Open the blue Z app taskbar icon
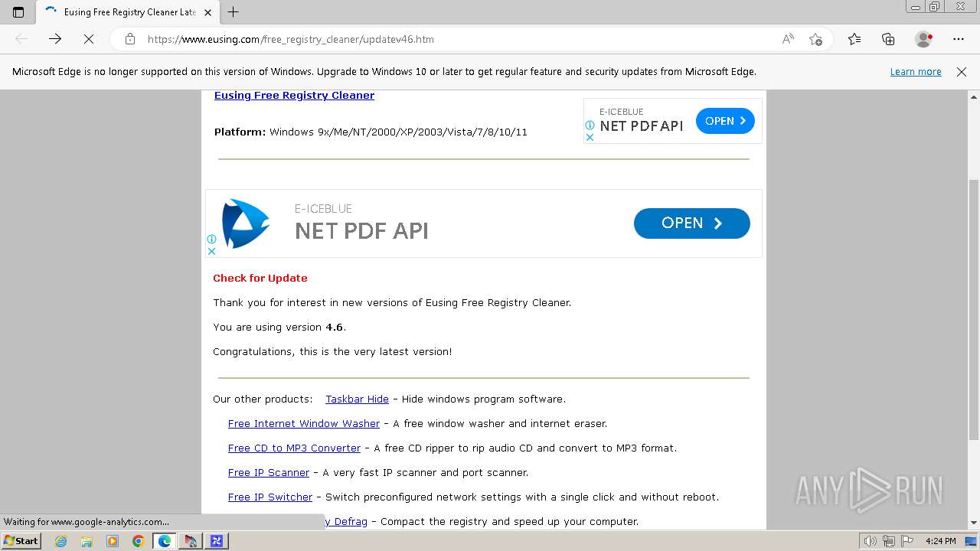The image size is (980, 551). (x=217, y=541)
